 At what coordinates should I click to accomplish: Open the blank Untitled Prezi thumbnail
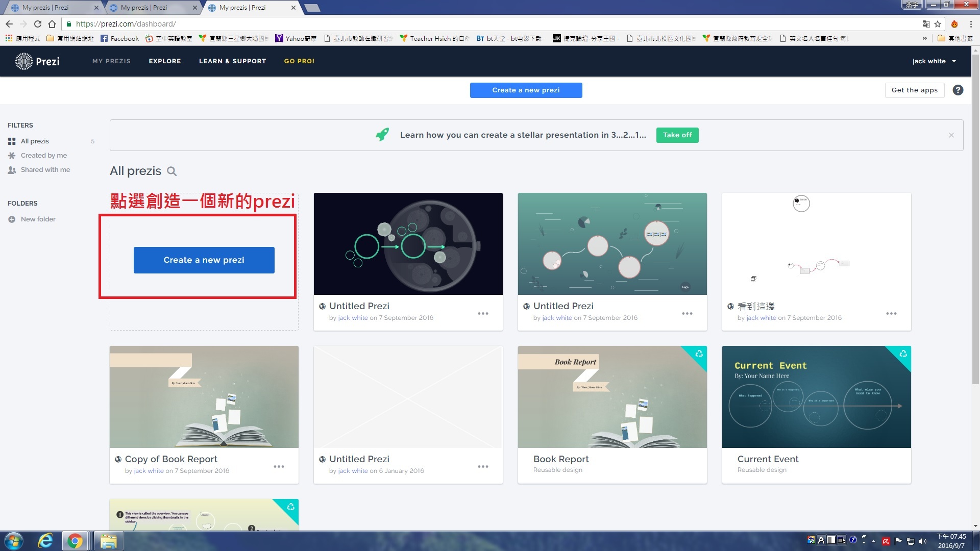408,397
